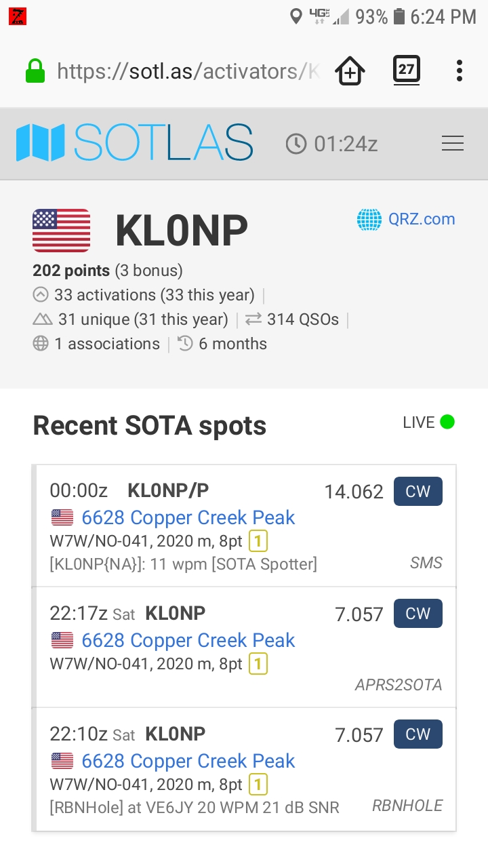
Task: Tap the add-to-home-screen icon in toolbar
Action: click(x=350, y=71)
